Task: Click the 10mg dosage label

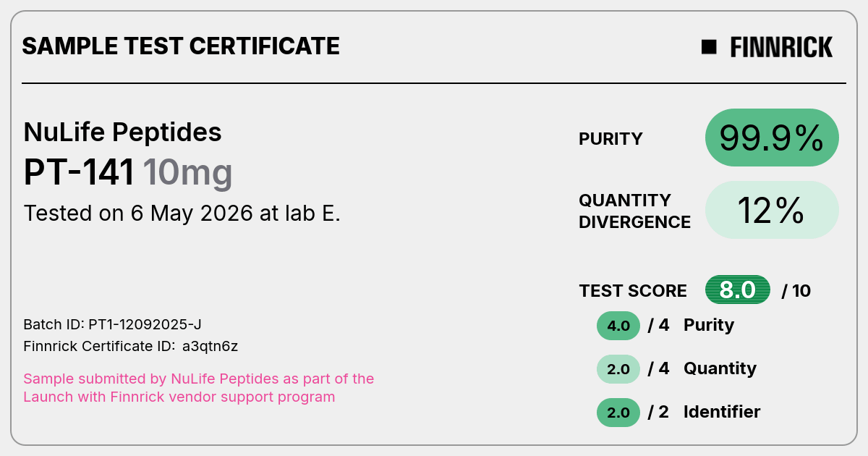Action: (x=187, y=173)
